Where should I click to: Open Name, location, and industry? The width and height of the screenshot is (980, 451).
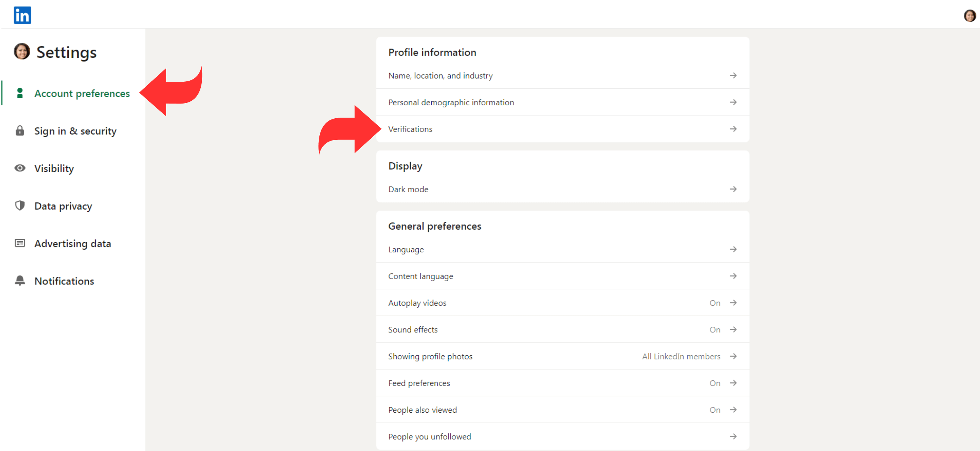440,76
